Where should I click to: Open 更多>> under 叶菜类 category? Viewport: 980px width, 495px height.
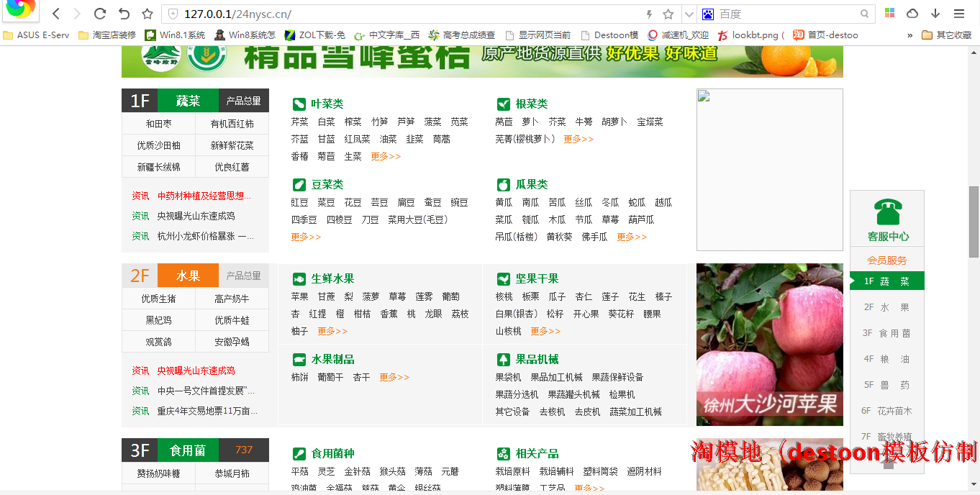tap(386, 156)
